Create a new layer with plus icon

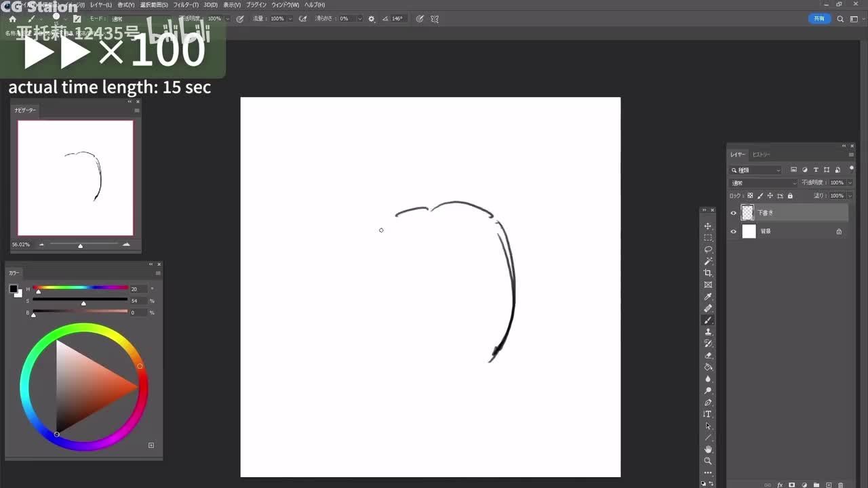point(829,485)
